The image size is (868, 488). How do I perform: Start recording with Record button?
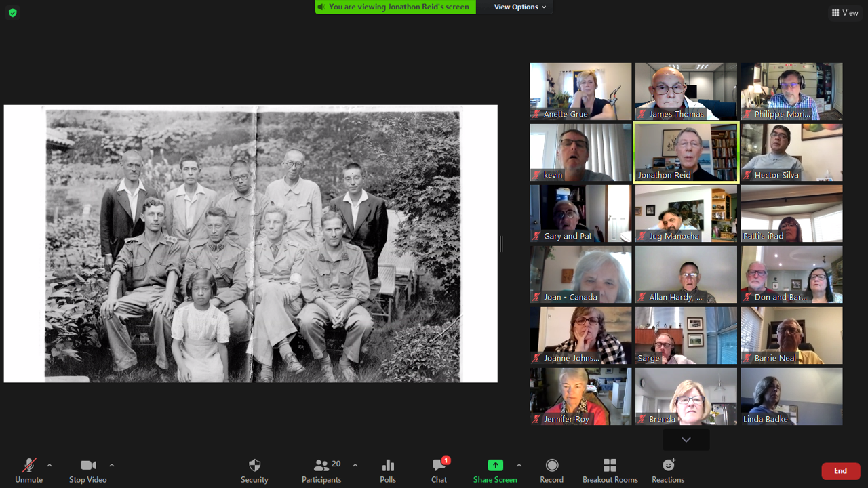551,470
